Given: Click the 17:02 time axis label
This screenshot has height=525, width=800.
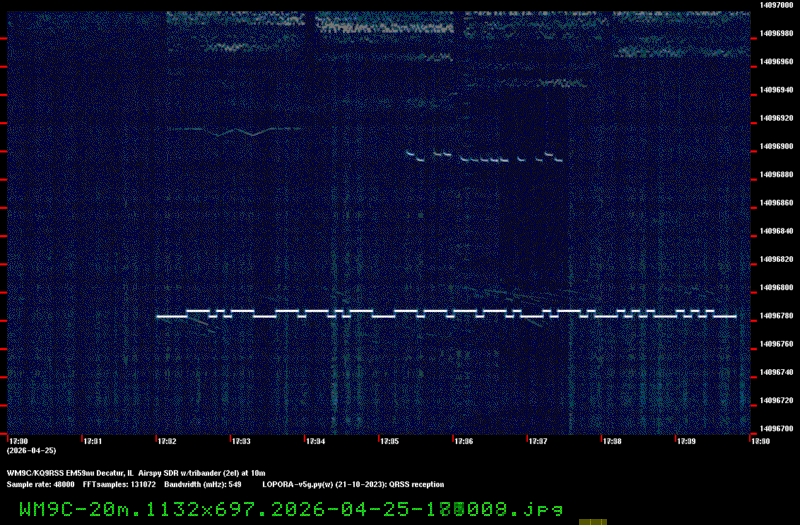Looking at the screenshot, I should coord(167,441).
